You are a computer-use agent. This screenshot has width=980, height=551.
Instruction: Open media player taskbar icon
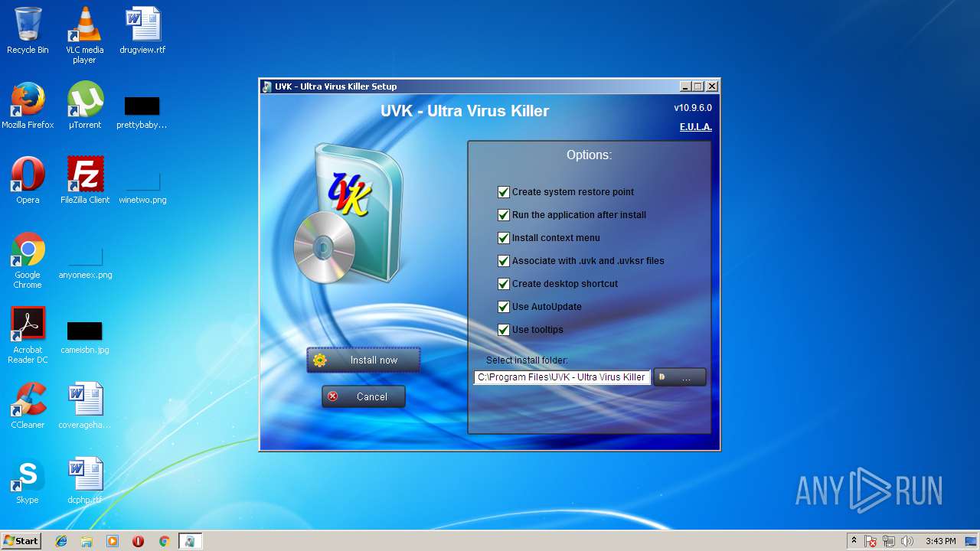click(113, 541)
